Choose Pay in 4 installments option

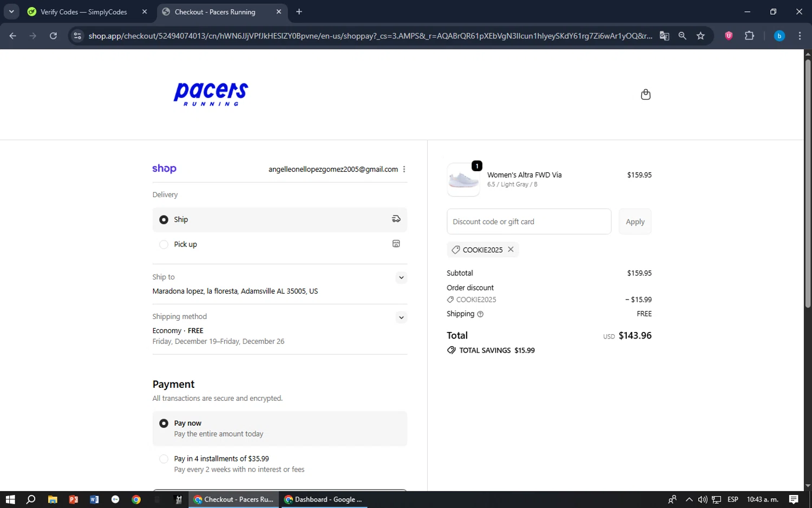[280, 464]
